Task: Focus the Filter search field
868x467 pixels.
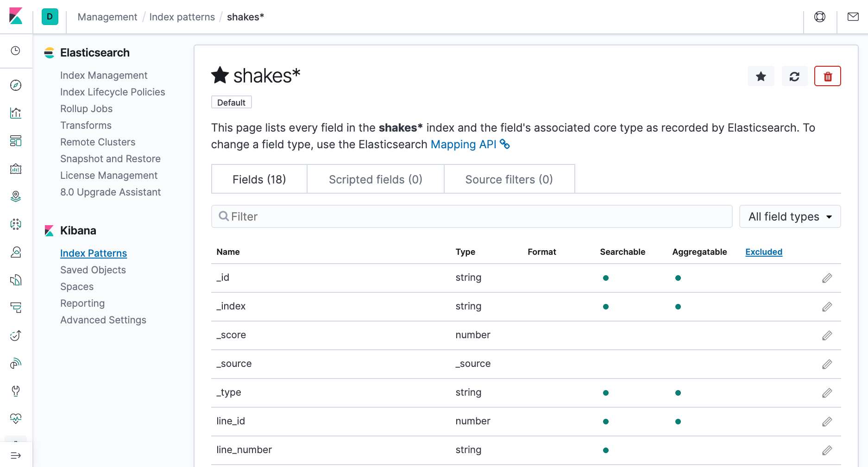Action: click(x=472, y=216)
